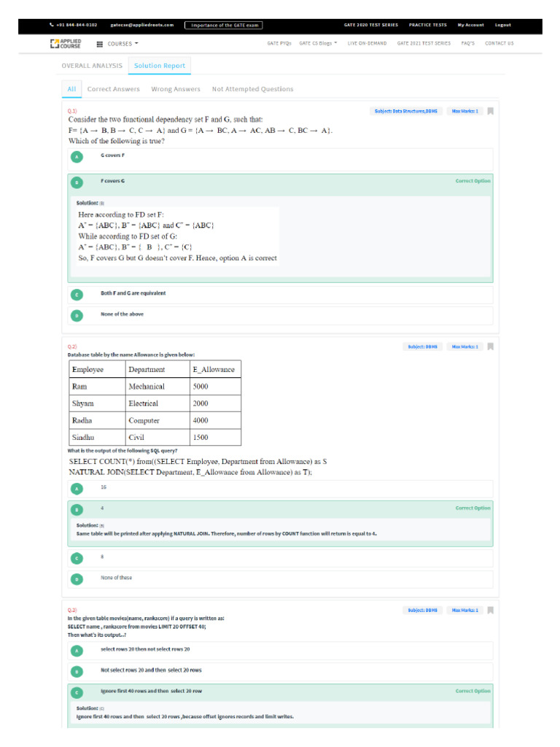This screenshot has height=747, width=560.
Task: Click option A icon in question 3
Action: (x=77, y=651)
